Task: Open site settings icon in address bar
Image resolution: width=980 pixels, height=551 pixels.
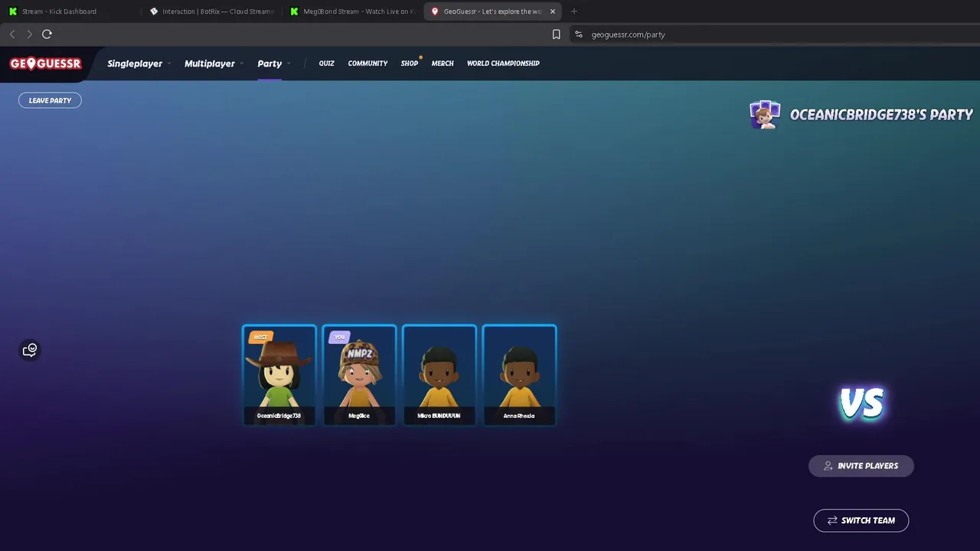Action: (x=578, y=34)
